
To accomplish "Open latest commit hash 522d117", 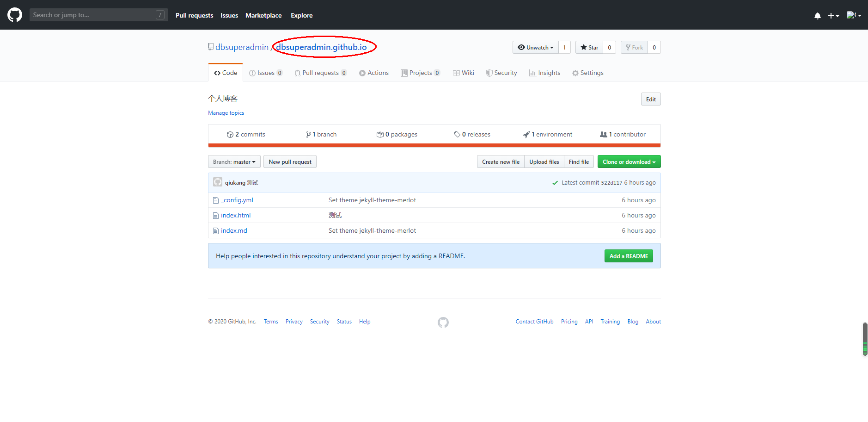I will (611, 183).
